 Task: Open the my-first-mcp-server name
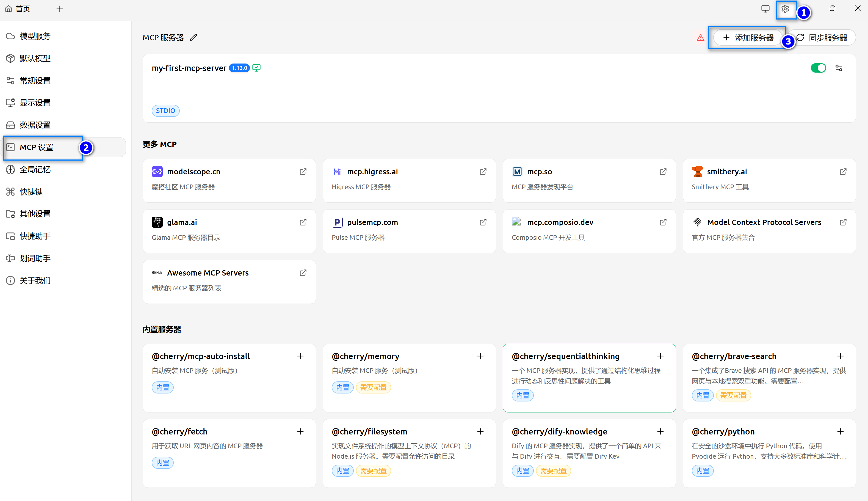click(189, 68)
